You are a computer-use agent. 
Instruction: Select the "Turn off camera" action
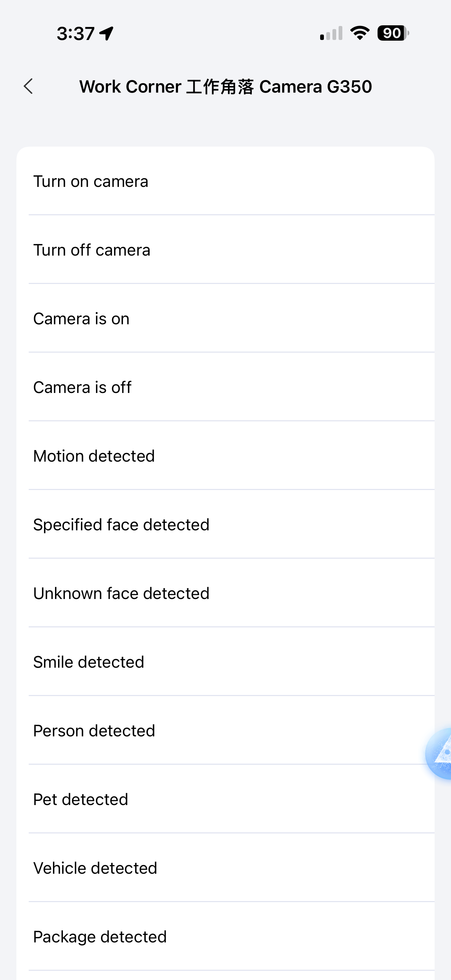click(92, 250)
